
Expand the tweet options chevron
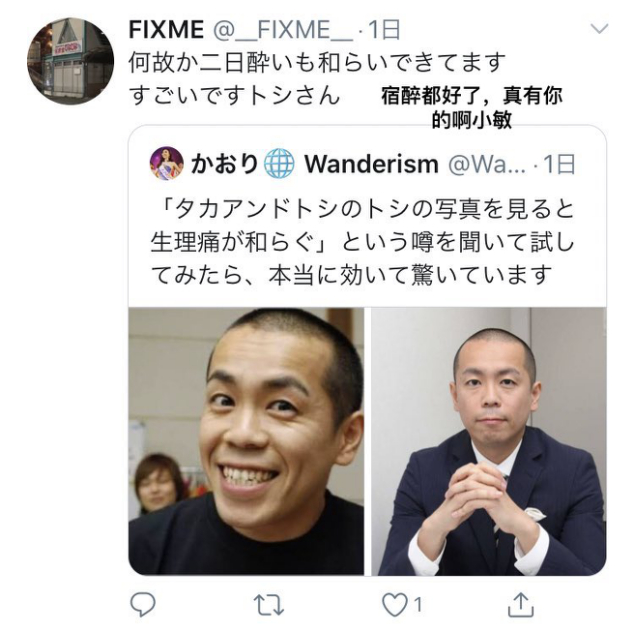(599, 28)
